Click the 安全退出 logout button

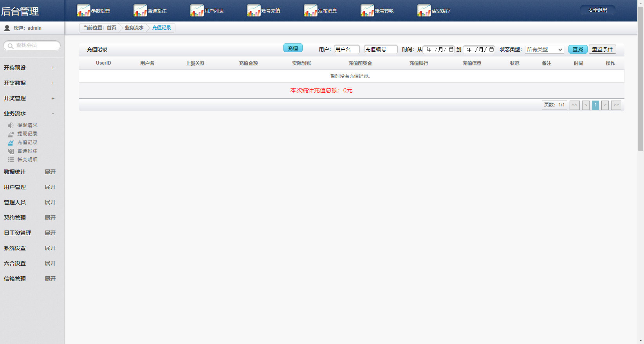(x=597, y=10)
